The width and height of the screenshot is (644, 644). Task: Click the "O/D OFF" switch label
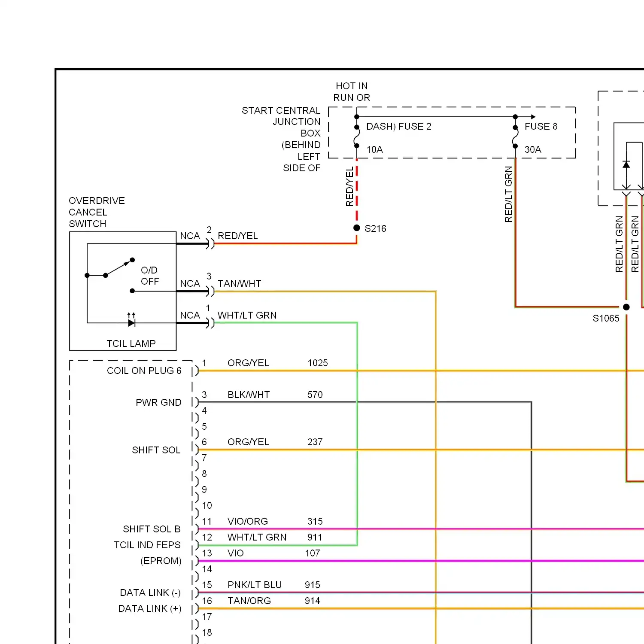tap(150, 276)
